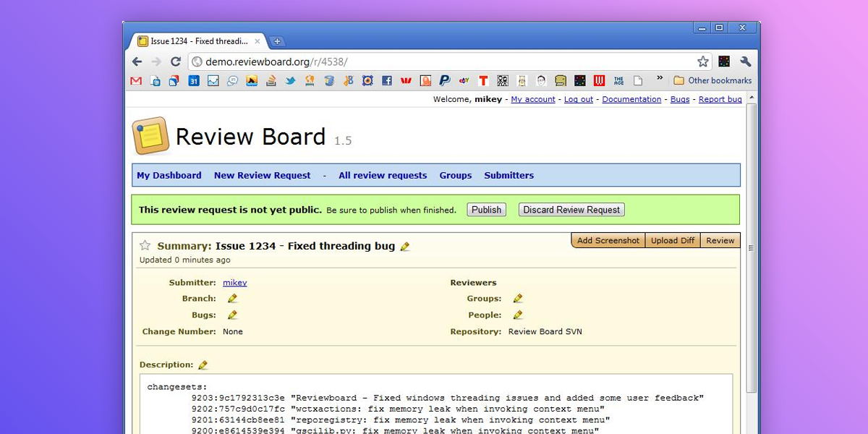
Task: Click Discard Review Request
Action: (x=571, y=210)
